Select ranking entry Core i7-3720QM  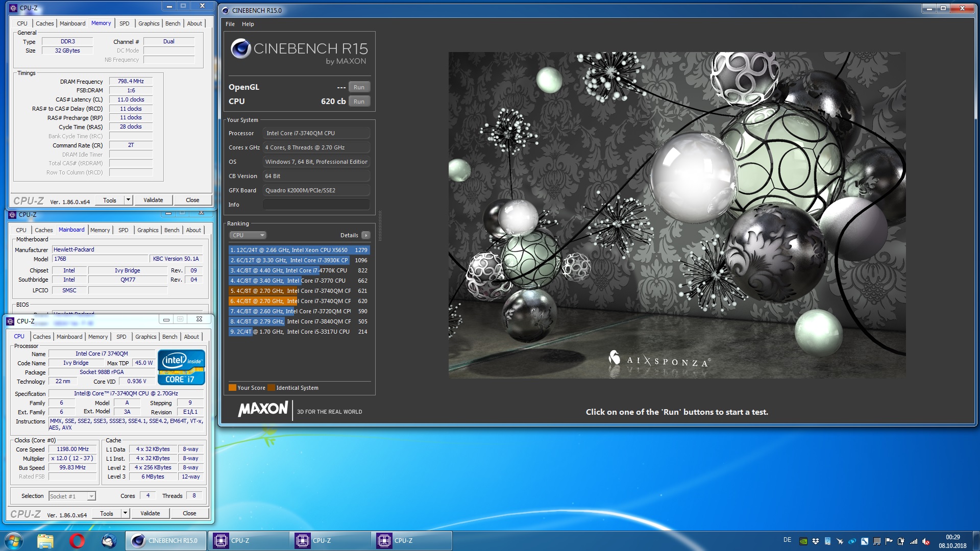[x=299, y=311]
